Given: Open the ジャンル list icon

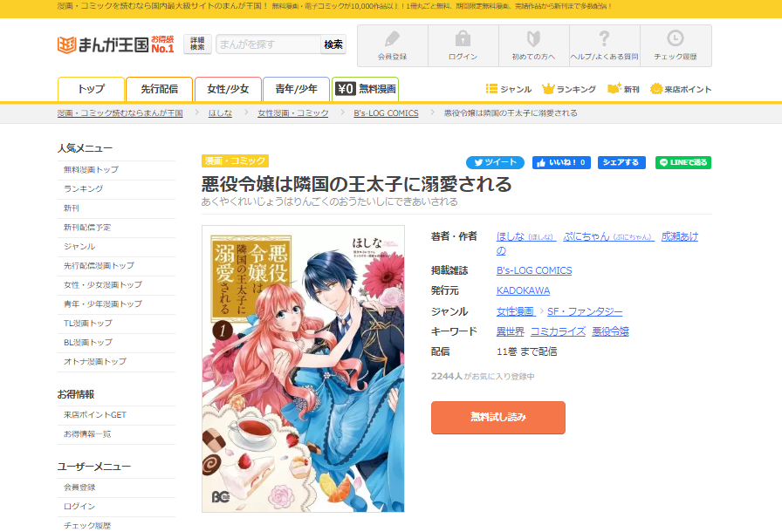Looking at the screenshot, I should point(491,89).
